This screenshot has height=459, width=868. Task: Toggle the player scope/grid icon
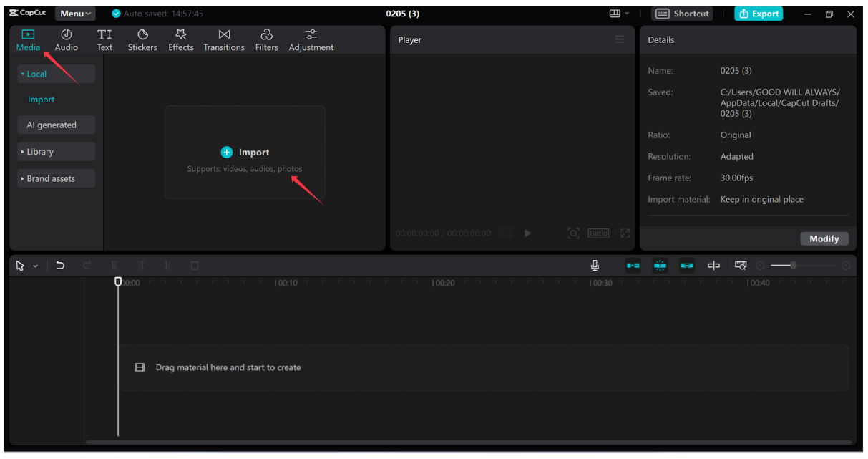click(506, 233)
